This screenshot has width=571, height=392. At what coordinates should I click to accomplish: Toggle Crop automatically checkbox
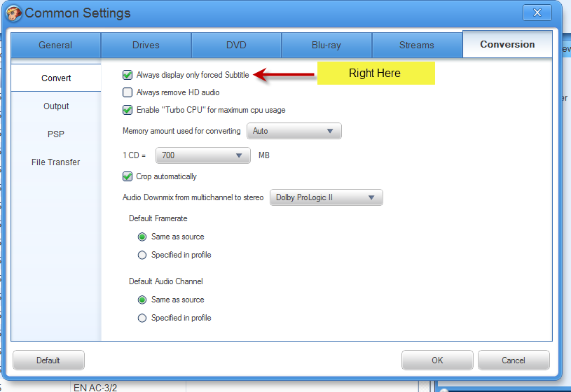127,176
